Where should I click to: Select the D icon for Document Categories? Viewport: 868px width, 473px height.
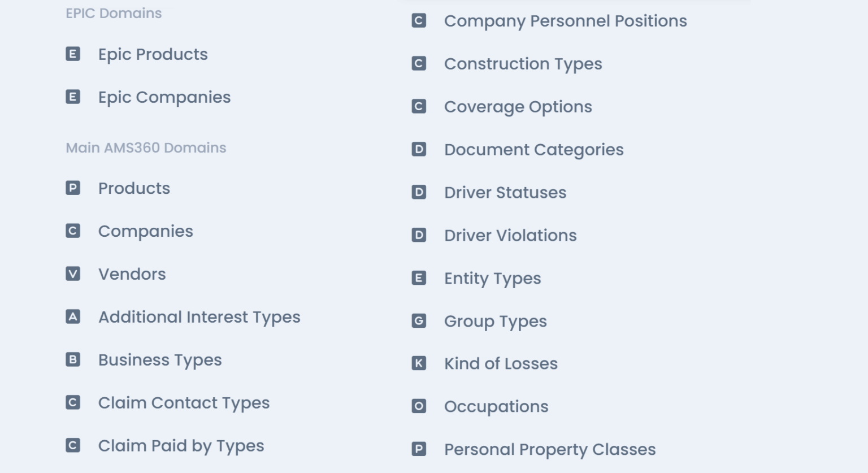419,150
